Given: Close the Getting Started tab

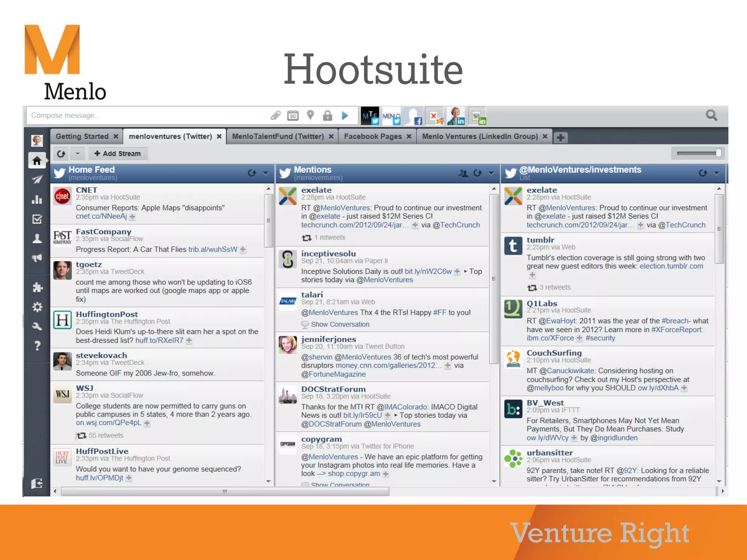Looking at the screenshot, I should click(116, 136).
